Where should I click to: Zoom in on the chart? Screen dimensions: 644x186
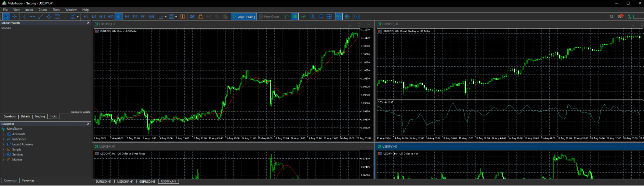click(312, 17)
